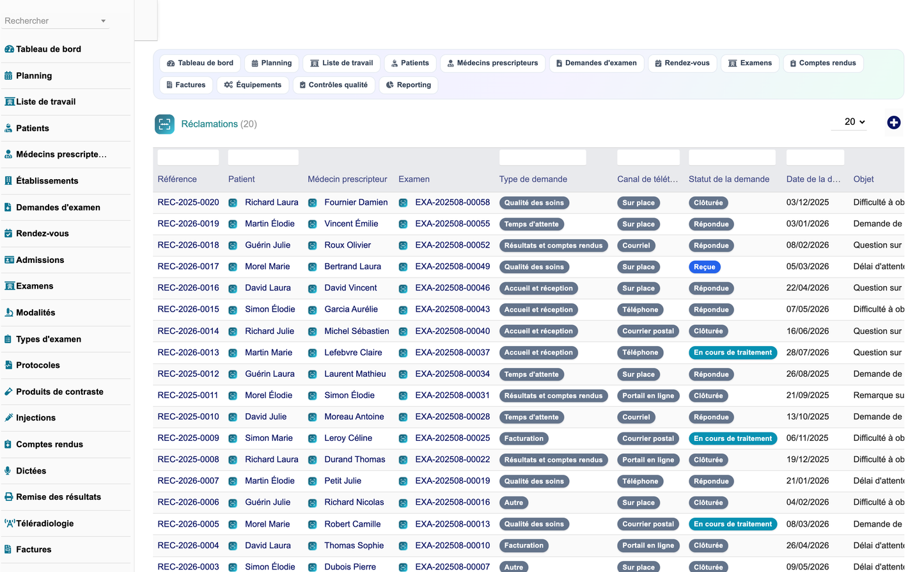Go to Comptes rendus top tab

823,63
